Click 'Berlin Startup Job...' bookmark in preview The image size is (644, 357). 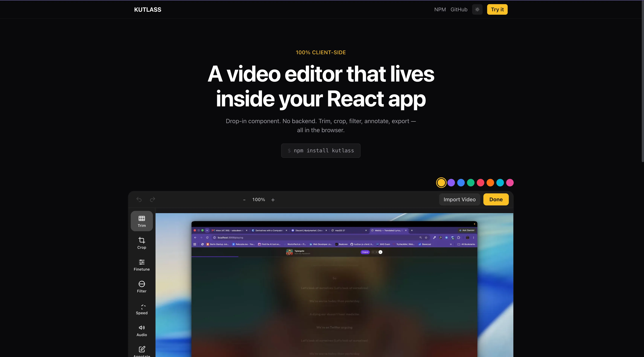click(x=217, y=244)
